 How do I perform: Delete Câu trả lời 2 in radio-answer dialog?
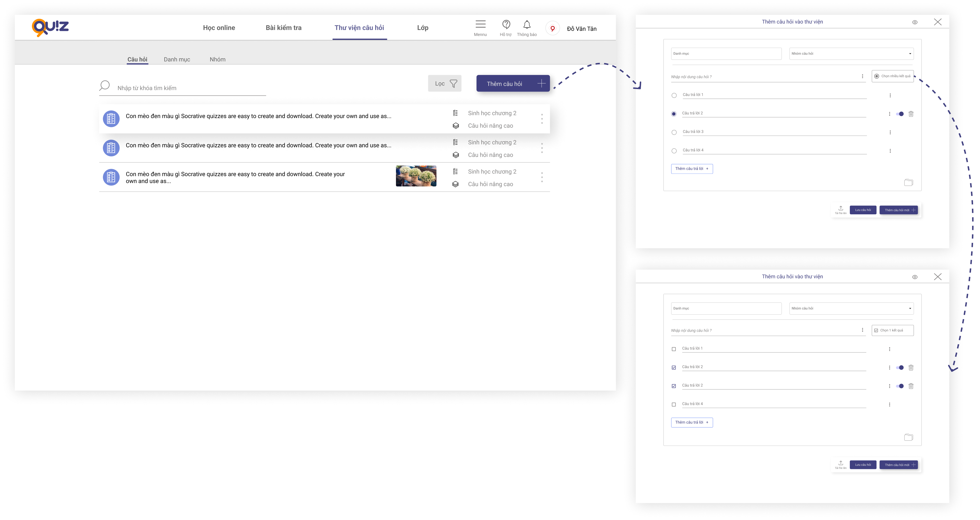tap(911, 114)
